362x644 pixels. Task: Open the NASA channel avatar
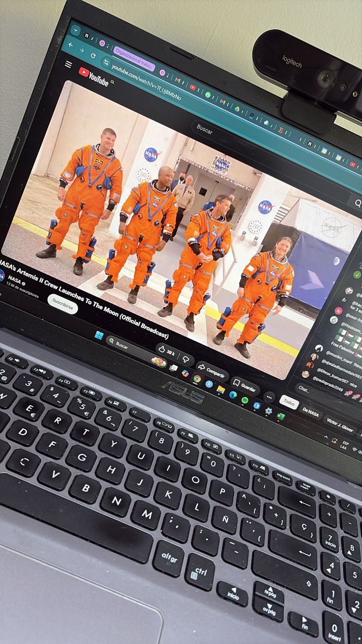[2, 275]
